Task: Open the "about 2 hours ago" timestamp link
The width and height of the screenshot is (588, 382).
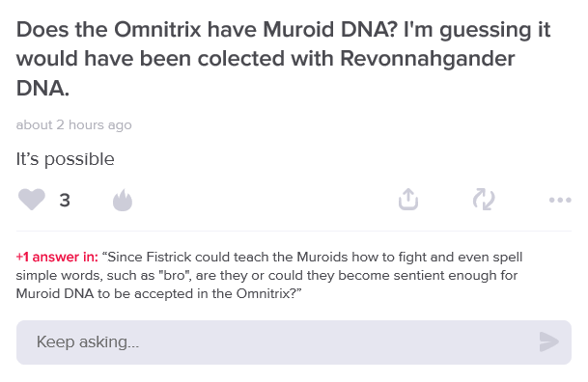Action: click(74, 124)
